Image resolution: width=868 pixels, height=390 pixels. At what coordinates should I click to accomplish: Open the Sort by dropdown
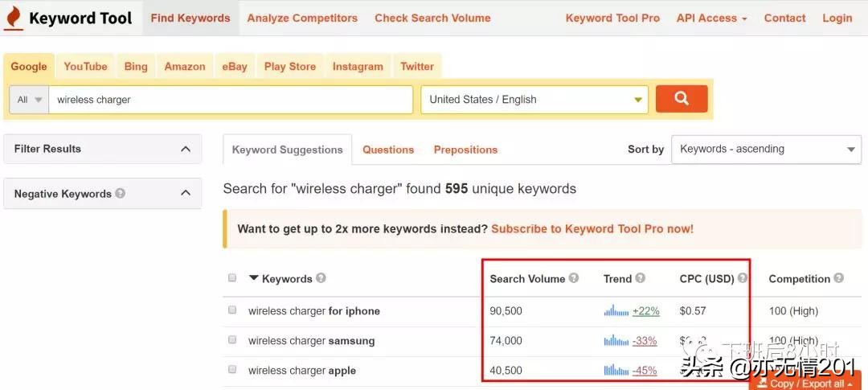click(766, 149)
